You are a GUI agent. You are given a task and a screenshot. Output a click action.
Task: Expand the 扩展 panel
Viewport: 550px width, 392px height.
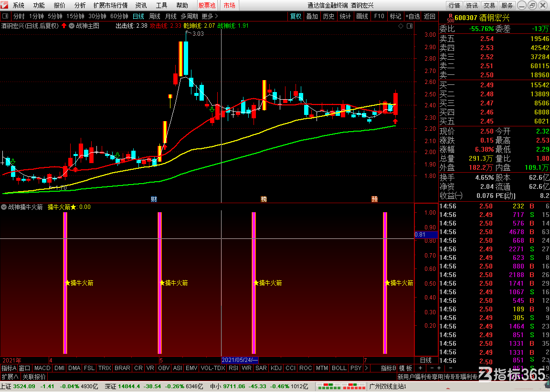(x=10, y=377)
